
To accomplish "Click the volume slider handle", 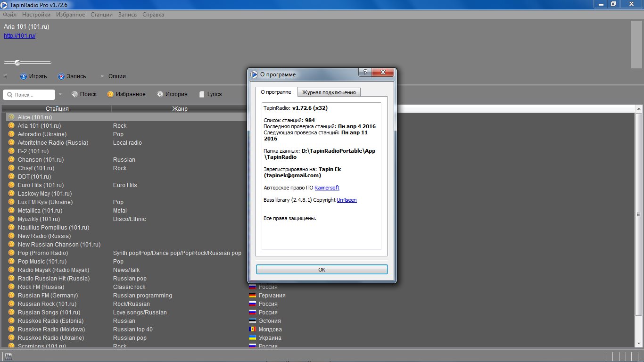I will click(17, 63).
